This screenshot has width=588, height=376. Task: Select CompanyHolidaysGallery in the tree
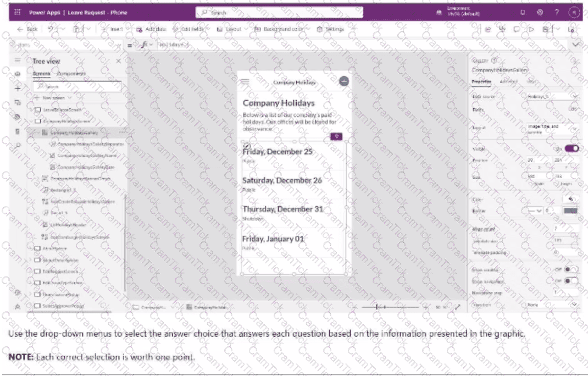tap(74, 132)
